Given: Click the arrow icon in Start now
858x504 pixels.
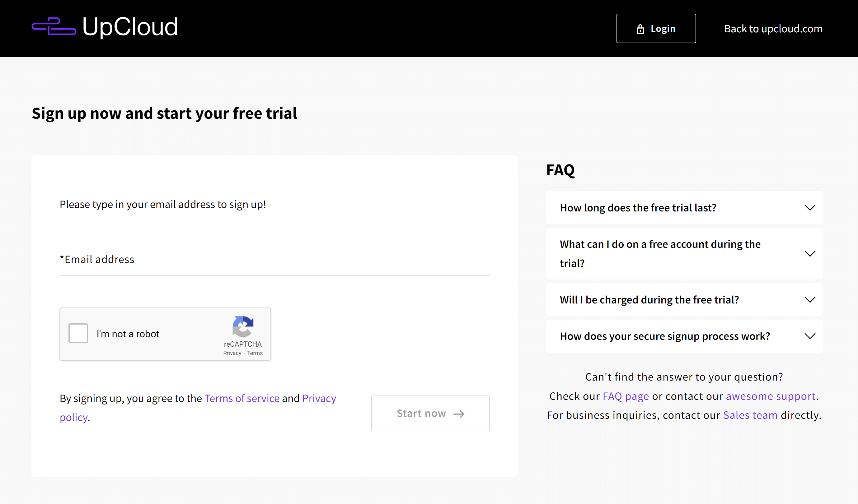Looking at the screenshot, I should [459, 414].
